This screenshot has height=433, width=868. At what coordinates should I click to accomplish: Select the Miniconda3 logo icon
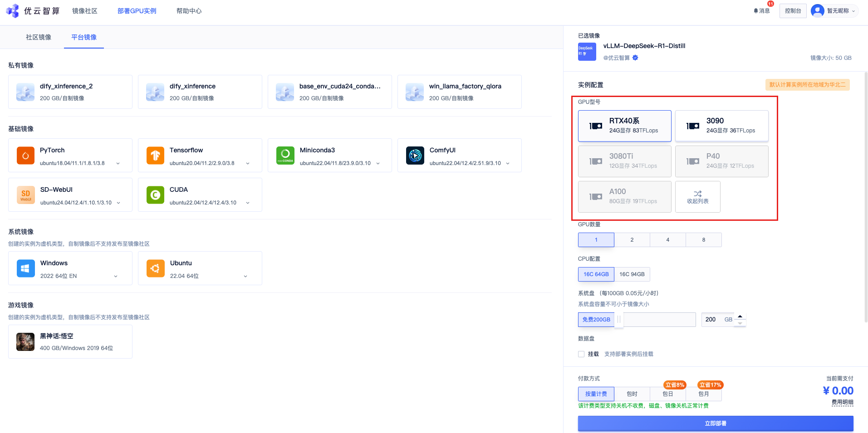(x=285, y=156)
